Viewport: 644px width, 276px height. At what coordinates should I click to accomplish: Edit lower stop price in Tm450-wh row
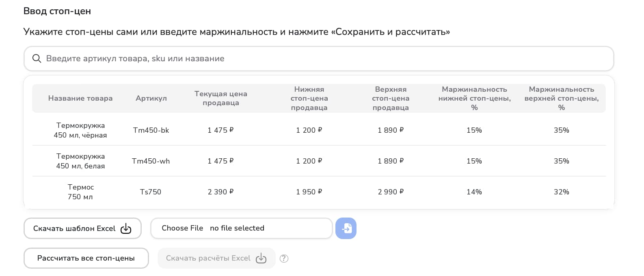[x=309, y=161]
